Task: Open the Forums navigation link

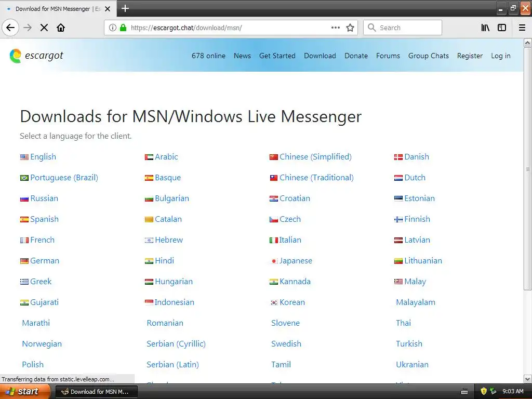Action: coord(388,56)
